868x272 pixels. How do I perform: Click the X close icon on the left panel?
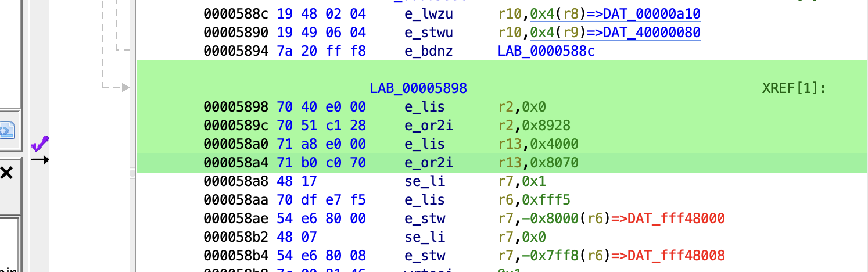click(6, 173)
